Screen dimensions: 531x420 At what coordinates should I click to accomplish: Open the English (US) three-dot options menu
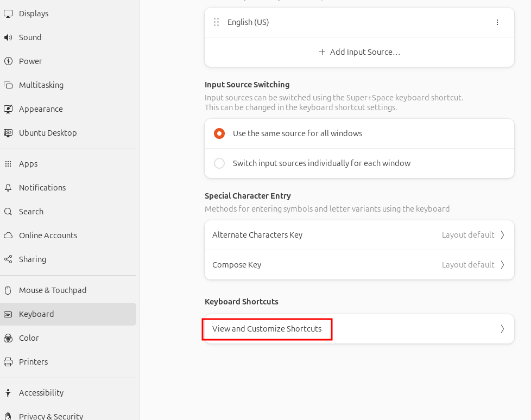(497, 22)
